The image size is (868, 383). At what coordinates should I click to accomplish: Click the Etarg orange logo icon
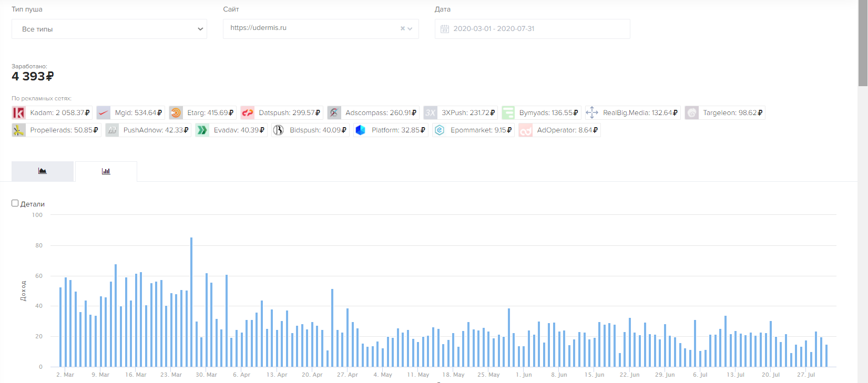click(176, 113)
